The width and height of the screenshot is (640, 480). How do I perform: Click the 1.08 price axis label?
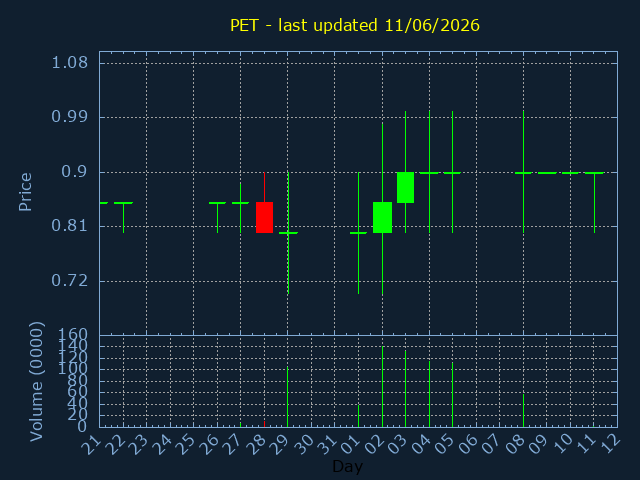tap(69, 63)
